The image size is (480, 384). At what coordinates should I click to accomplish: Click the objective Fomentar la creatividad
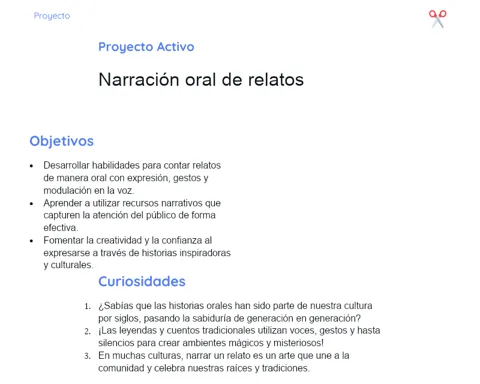(x=137, y=253)
